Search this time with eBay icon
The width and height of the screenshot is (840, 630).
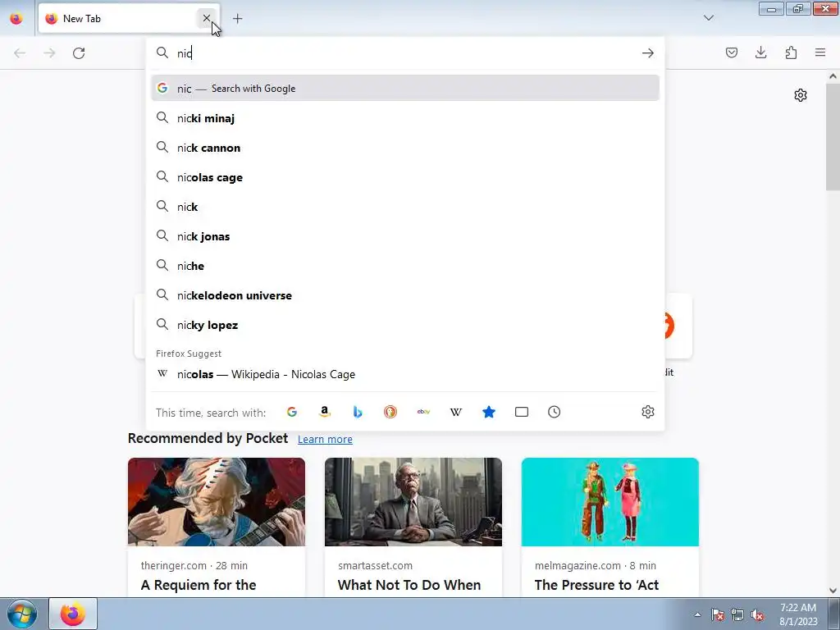pyautogui.click(x=423, y=412)
